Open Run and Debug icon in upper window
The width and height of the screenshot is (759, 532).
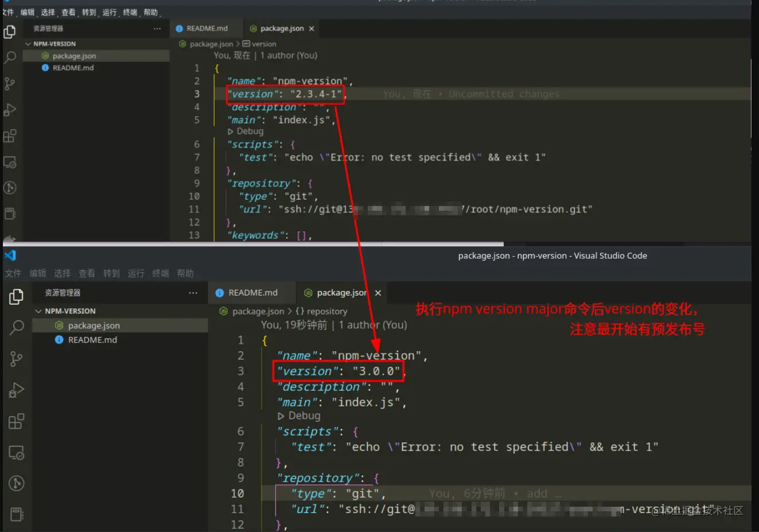[10, 110]
